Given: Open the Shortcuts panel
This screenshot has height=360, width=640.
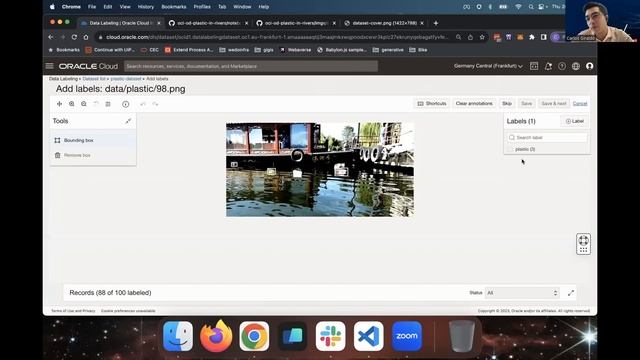Looking at the screenshot, I should [432, 104].
